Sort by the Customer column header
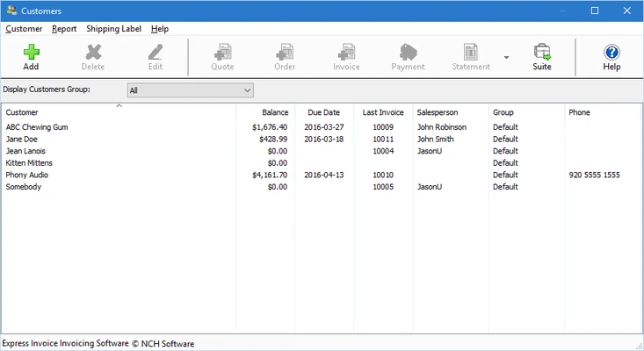 [119, 112]
